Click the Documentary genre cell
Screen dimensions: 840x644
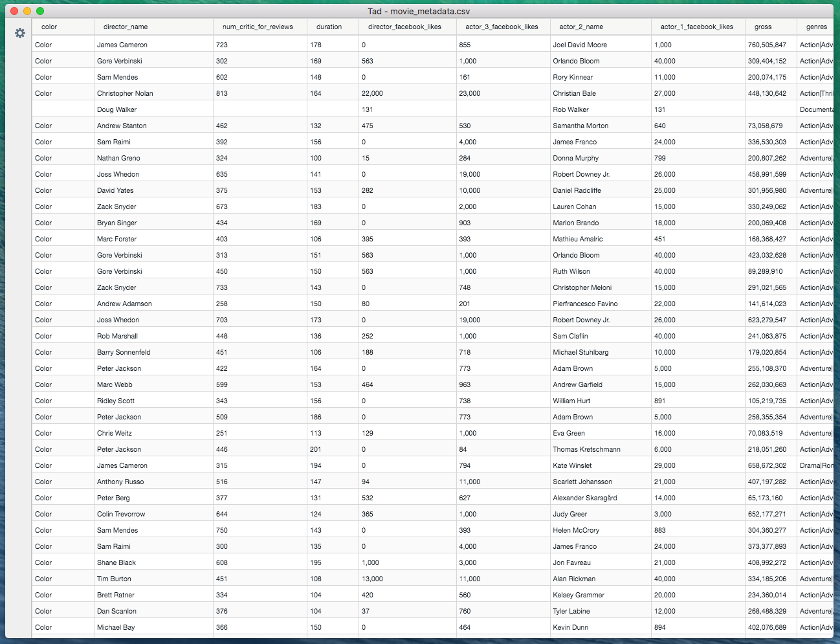pos(815,109)
